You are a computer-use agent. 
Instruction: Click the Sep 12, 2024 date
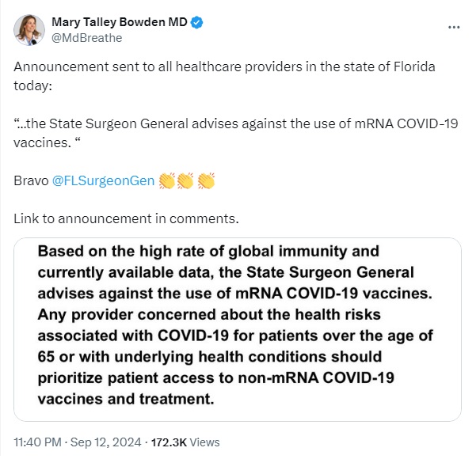pos(105,442)
